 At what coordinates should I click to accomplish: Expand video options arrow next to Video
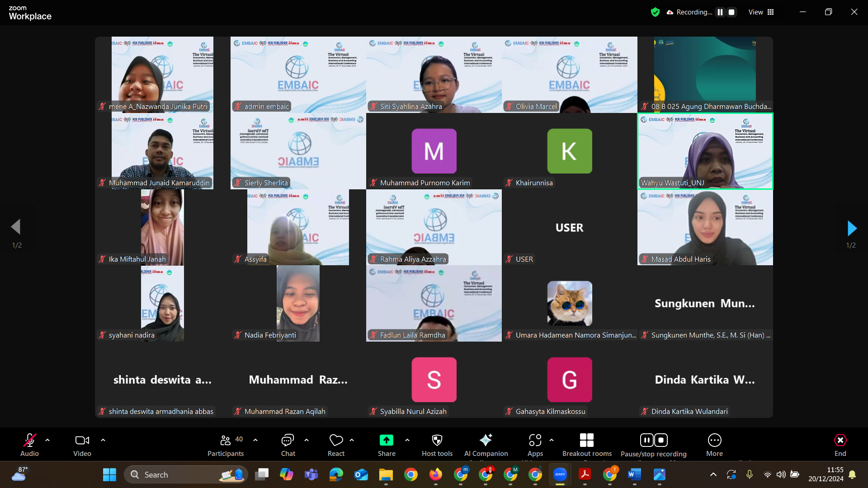tap(103, 440)
